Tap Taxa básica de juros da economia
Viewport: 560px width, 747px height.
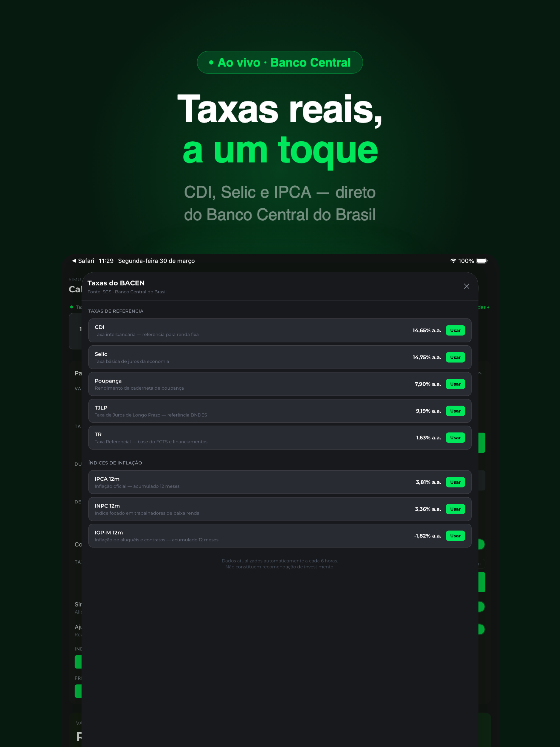(132, 361)
